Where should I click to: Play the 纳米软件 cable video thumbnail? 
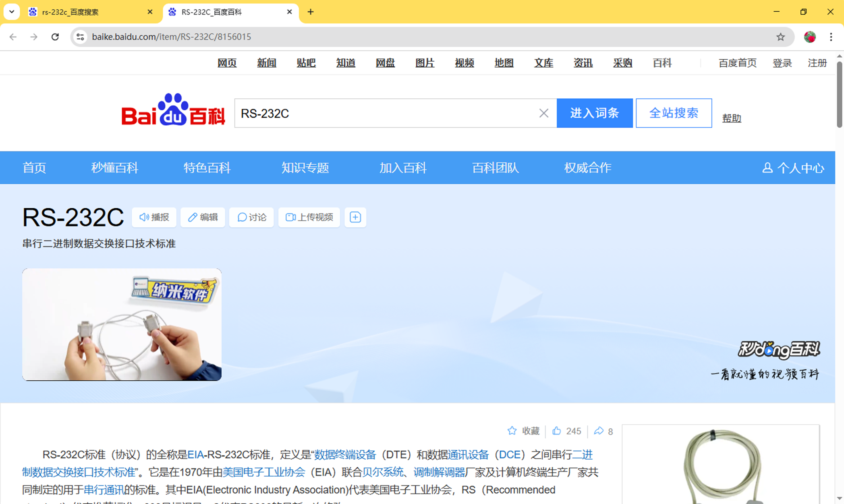[x=122, y=325]
